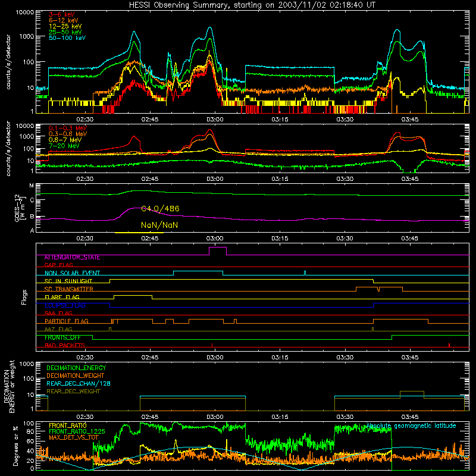Viewport: 476px width, 476px height.
Task: Select the 50-100 keV legend label
Action: pyautogui.click(x=67, y=37)
